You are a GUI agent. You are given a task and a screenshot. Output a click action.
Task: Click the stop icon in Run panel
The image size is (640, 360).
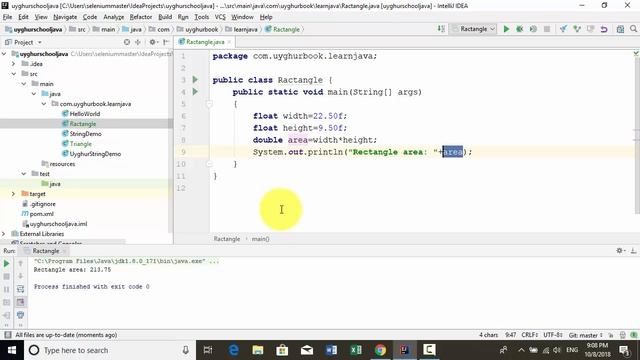[x=7, y=277]
